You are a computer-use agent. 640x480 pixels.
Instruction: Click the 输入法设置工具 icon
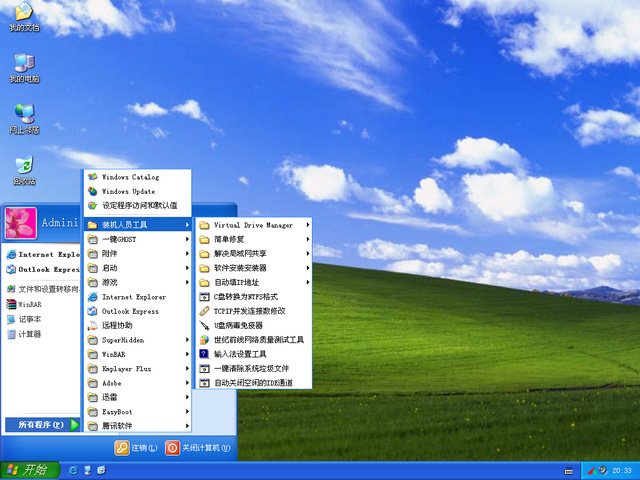click(204, 354)
